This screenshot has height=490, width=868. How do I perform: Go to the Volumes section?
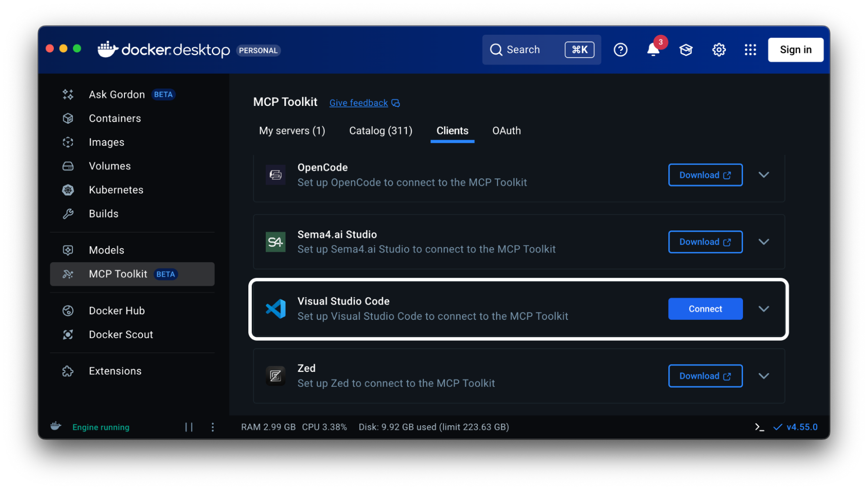[109, 166]
